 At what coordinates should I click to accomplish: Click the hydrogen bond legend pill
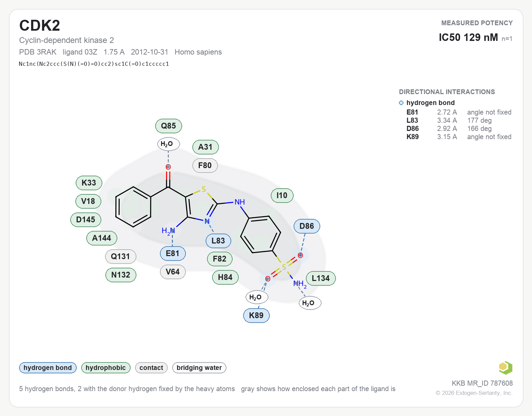48,368
